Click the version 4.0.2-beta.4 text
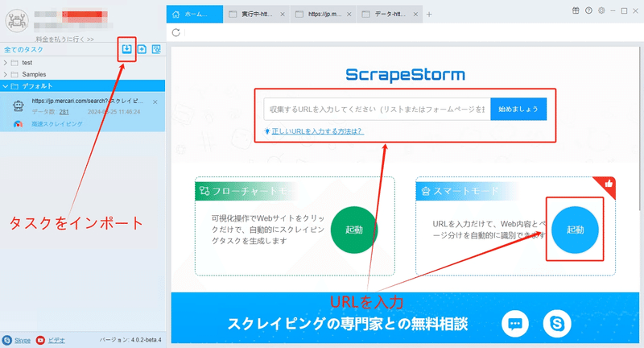 tap(130, 340)
